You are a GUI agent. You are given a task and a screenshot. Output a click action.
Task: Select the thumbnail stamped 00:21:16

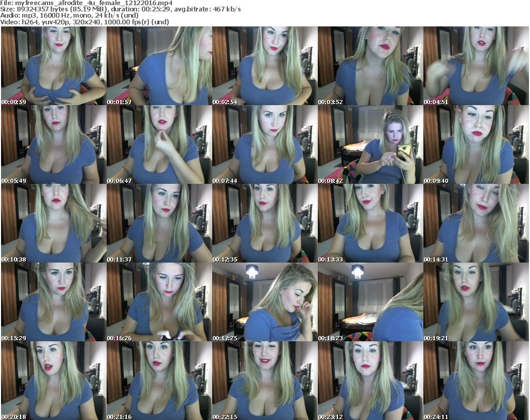coord(159,381)
